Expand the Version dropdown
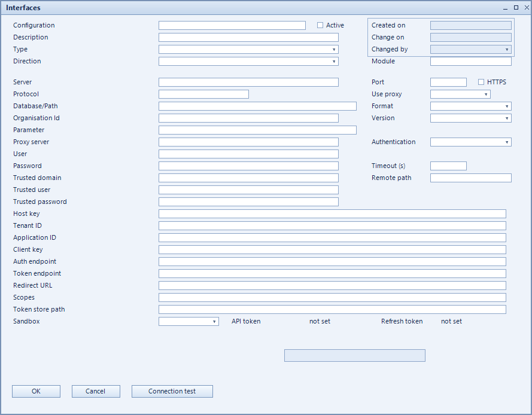This screenshot has width=532, height=415. (470, 118)
